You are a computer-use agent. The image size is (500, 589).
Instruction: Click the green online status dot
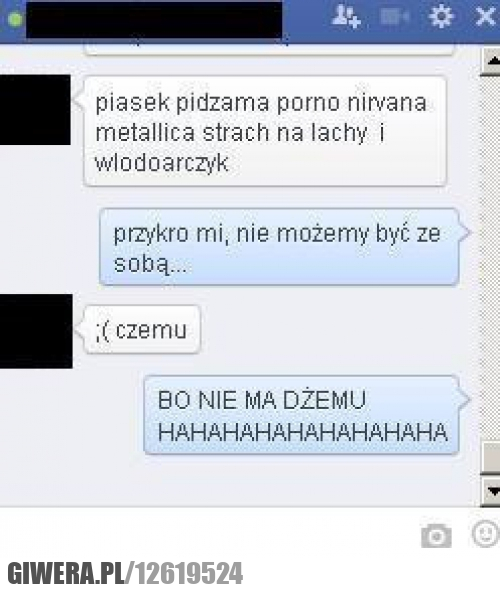(15, 19)
